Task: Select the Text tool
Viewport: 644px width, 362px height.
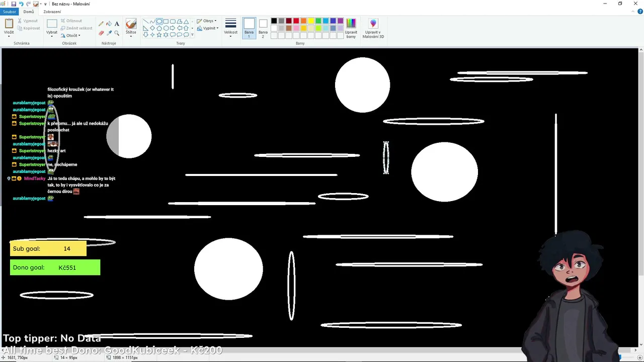Action: point(117,24)
